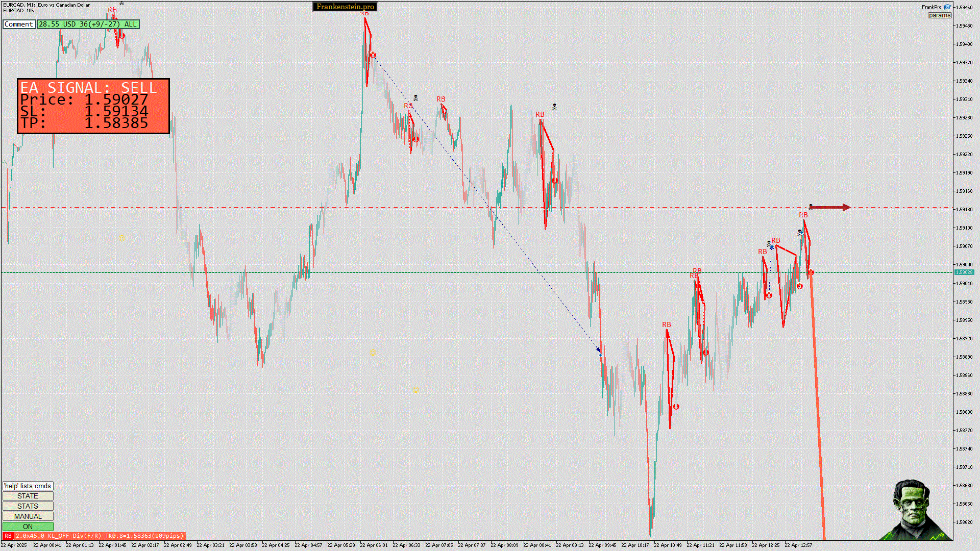Click the RB status text with TK0.8 value
Image resolution: width=980 pixels, height=551 pixels.
point(100,536)
